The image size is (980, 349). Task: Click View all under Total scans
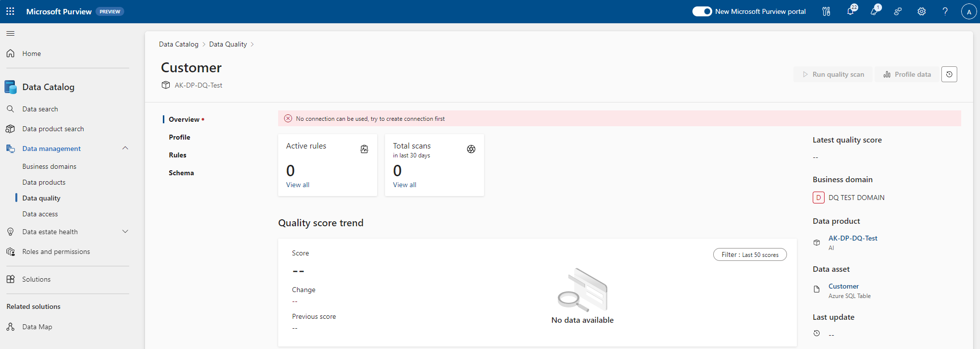[404, 185]
